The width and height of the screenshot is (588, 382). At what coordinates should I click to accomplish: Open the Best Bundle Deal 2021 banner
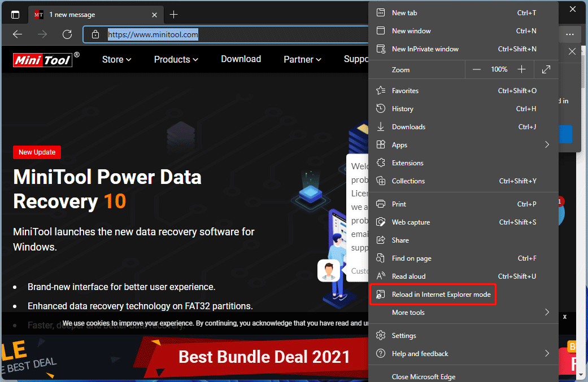click(264, 357)
